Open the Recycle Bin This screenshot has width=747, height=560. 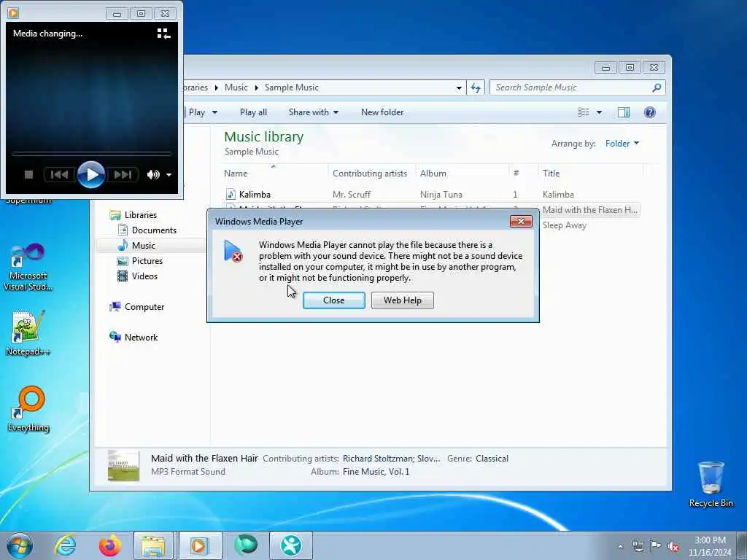click(x=711, y=484)
